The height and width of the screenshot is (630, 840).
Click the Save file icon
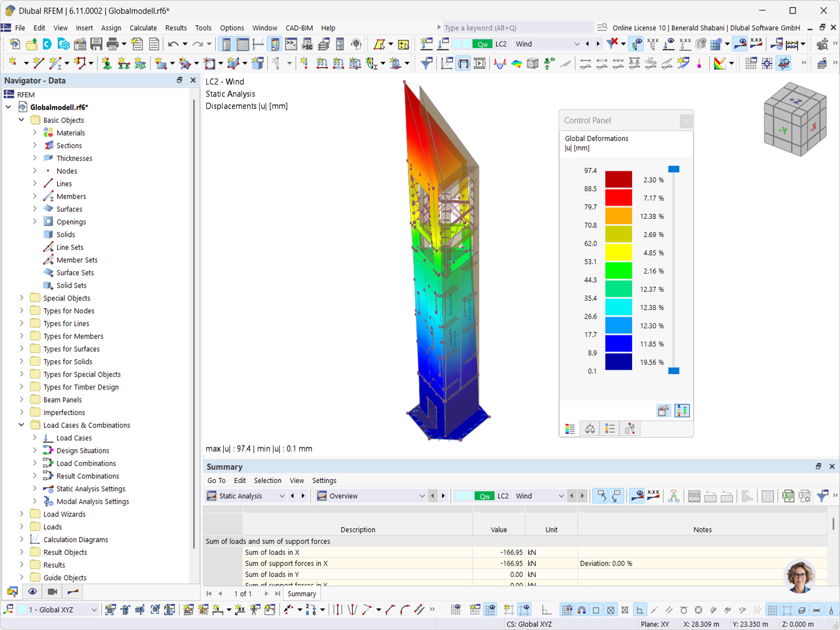[x=96, y=44]
